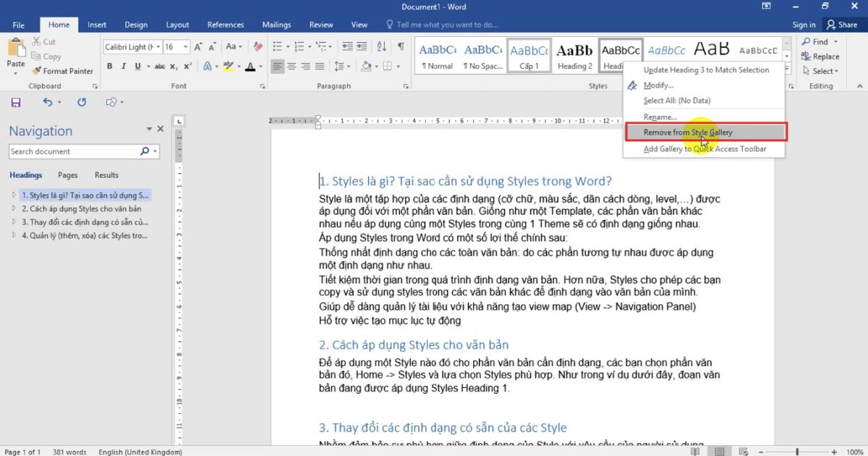Select the Format Painter tool
This screenshot has height=456, width=868.
[x=63, y=70]
